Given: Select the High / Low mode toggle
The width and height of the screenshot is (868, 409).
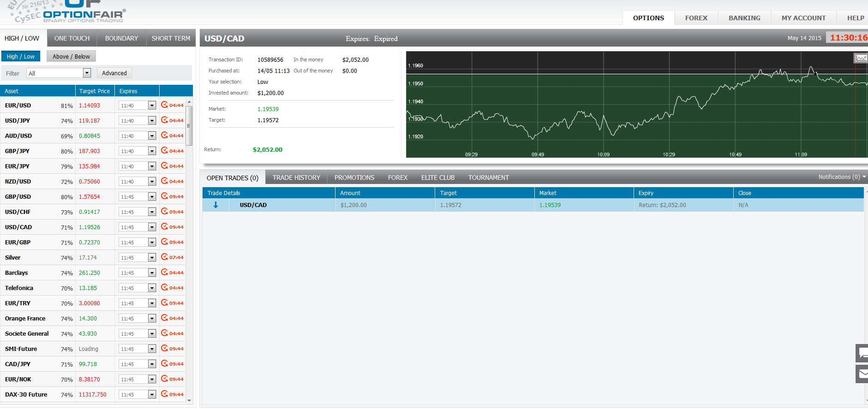Looking at the screenshot, I should click(x=21, y=56).
